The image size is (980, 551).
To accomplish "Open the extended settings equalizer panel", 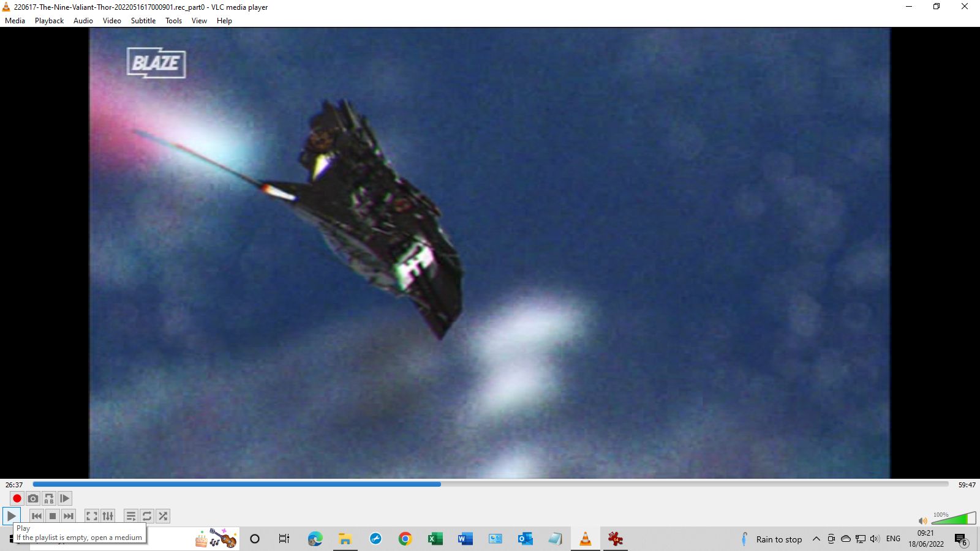I will (108, 515).
